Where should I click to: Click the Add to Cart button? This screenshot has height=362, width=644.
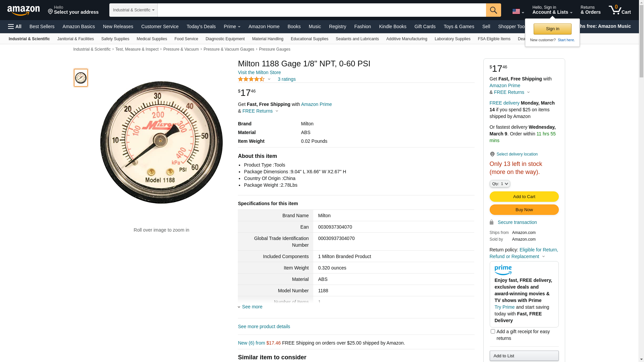pyautogui.click(x=524, y=197)
